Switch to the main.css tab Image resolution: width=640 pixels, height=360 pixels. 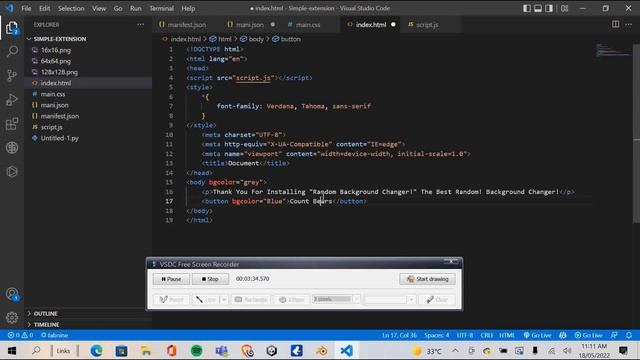pyautogui.click(x=308, y=24)
